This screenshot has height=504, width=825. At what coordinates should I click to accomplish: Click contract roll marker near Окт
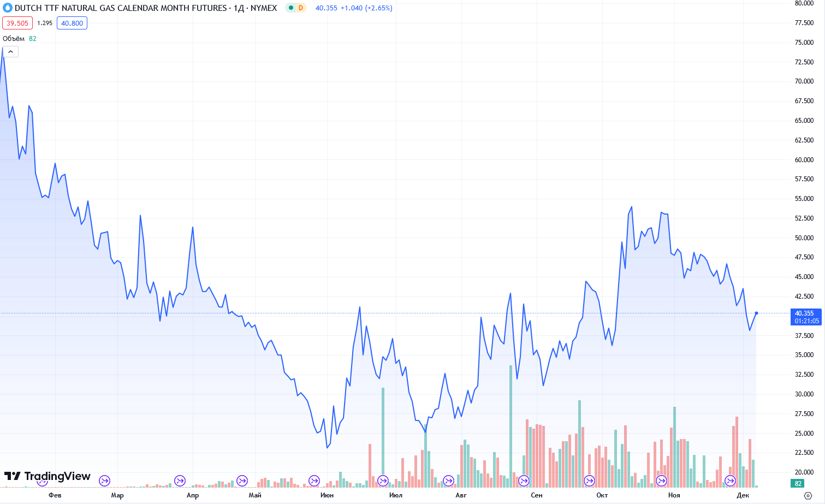(589, 481)
